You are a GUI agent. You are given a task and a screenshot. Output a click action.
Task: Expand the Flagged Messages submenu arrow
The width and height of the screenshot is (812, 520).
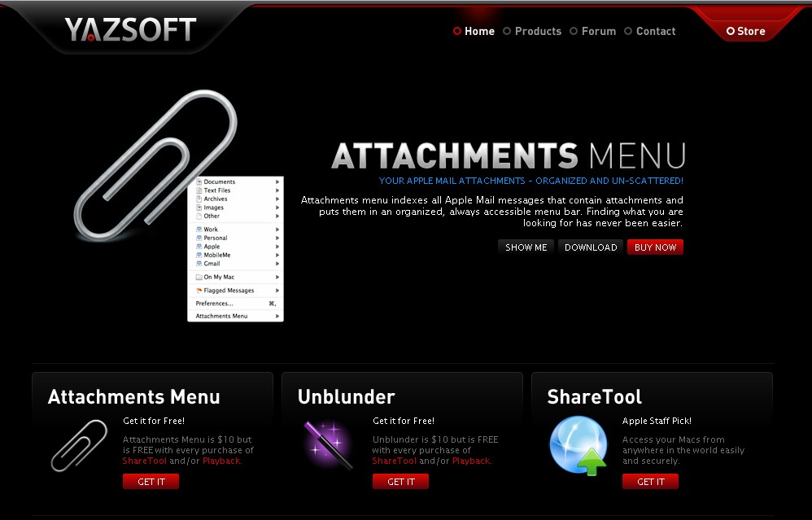point(277,291)
